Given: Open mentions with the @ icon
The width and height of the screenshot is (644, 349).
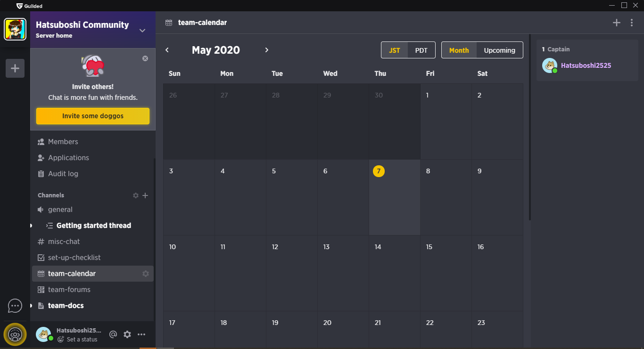Looking at the screenshot, I should [x=113, y=334].
